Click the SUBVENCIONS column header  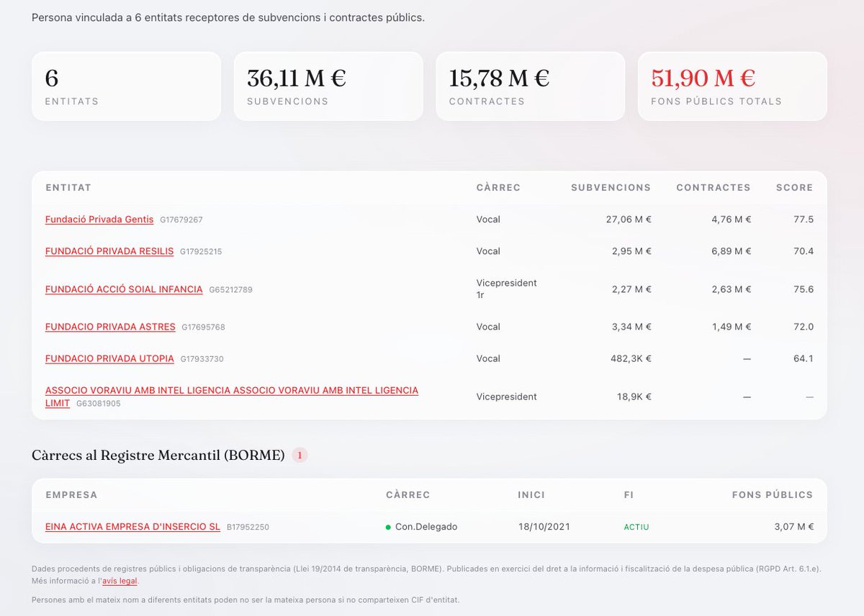[x=611, y=188]
